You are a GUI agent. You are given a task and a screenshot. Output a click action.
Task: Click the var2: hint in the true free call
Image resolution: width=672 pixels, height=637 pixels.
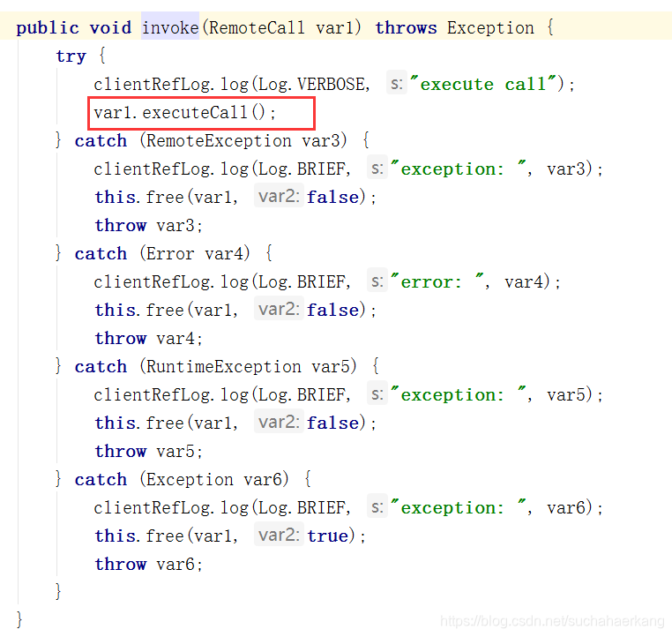pos(279,534)
